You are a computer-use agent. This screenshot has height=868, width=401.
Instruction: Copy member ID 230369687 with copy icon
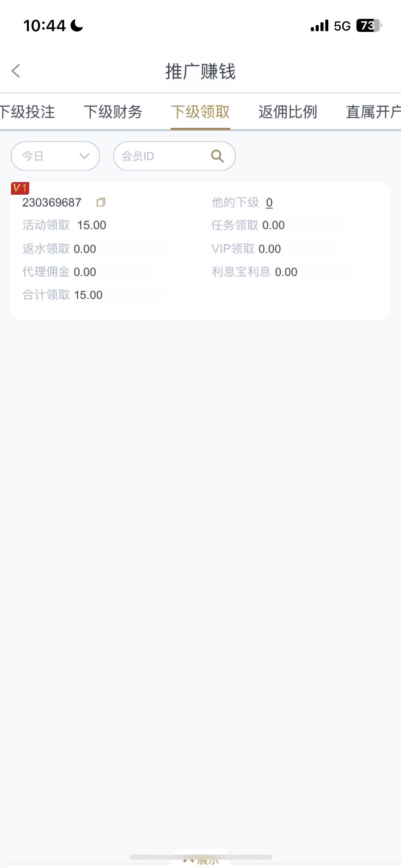101,202
